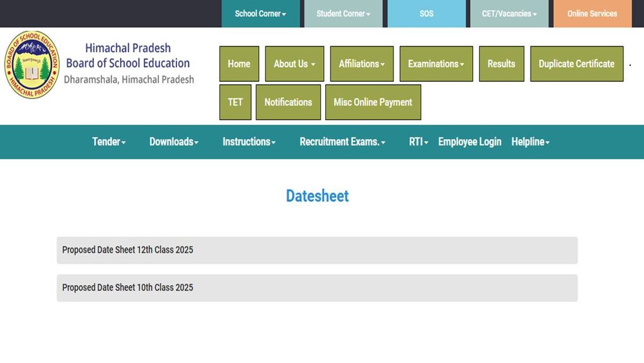Screen dimensions: 644x363
Task: Expand the CET/Vacancies dropdown
Action: (509, 14)
